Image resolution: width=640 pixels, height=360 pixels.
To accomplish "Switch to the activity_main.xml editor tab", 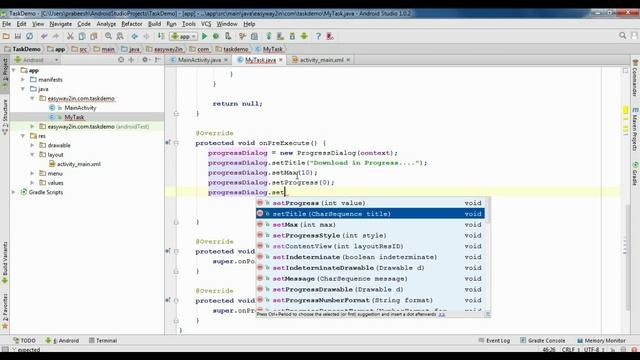I will (x=321, y=60).
